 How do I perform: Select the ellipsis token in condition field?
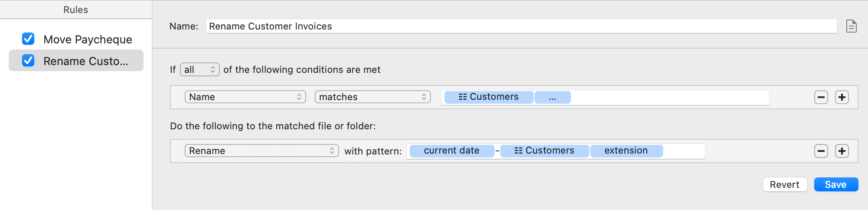coord(552,97)
